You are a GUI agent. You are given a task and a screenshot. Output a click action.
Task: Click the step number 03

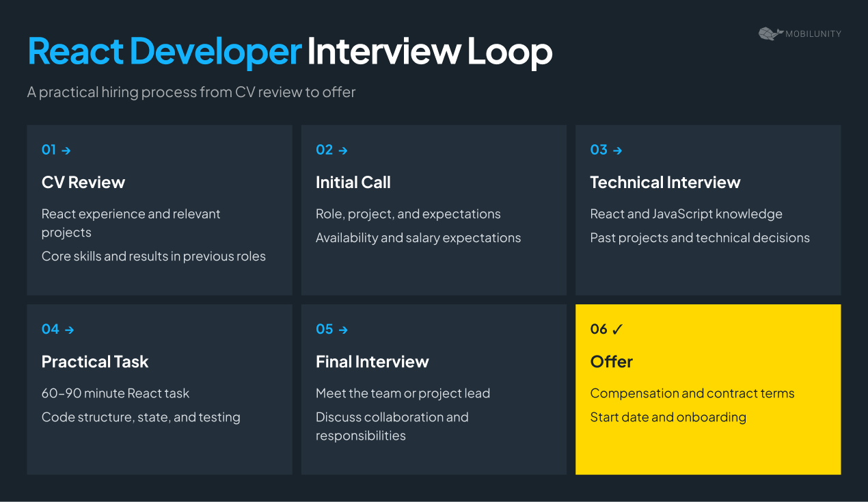[599, 150]
